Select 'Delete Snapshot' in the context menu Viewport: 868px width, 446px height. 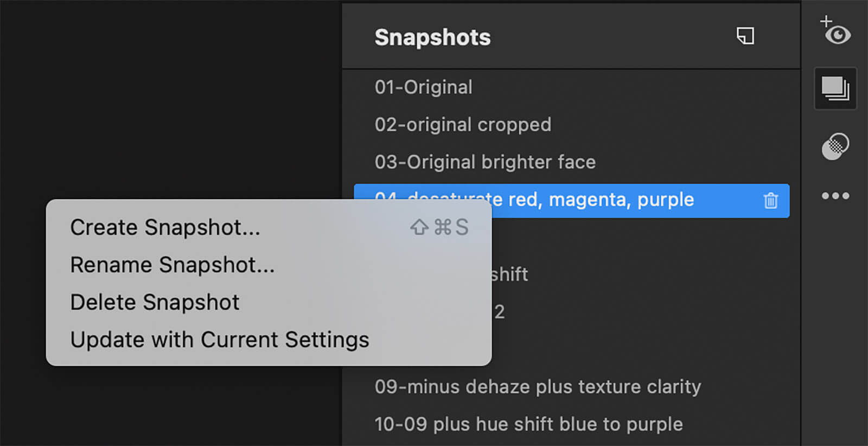pyautogui.click(x=154, y=302)
